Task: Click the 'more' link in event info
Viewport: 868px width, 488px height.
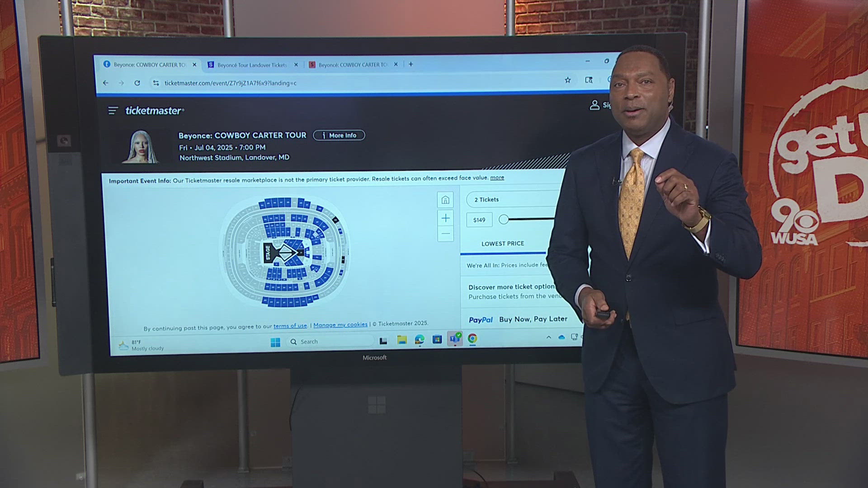Action: (497, 178)
